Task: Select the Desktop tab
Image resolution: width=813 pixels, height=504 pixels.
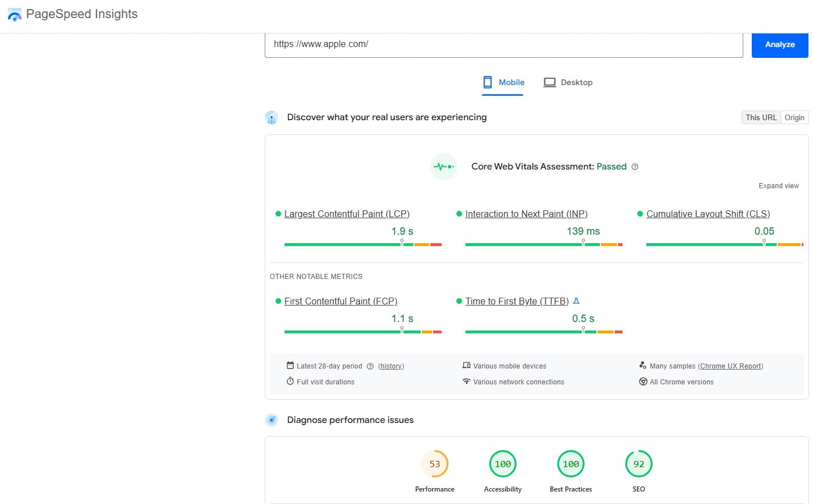Action: point(568,82)
